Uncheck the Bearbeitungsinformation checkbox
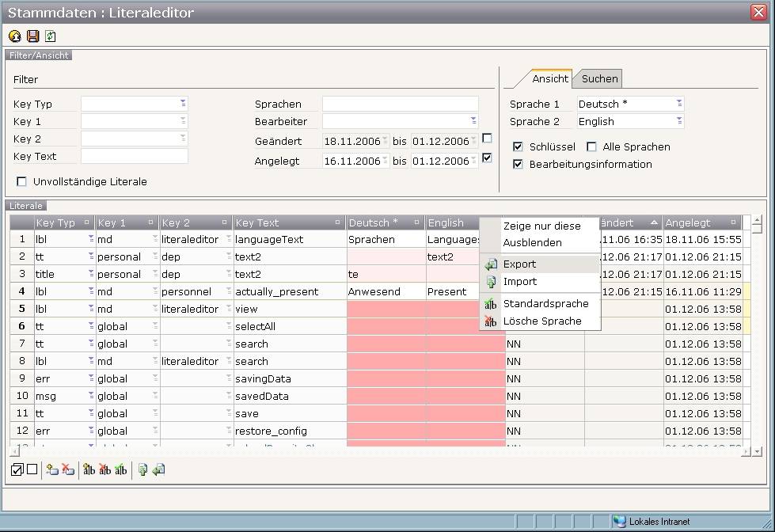This screenshot has width=775, height=532. tap(518, 164)
